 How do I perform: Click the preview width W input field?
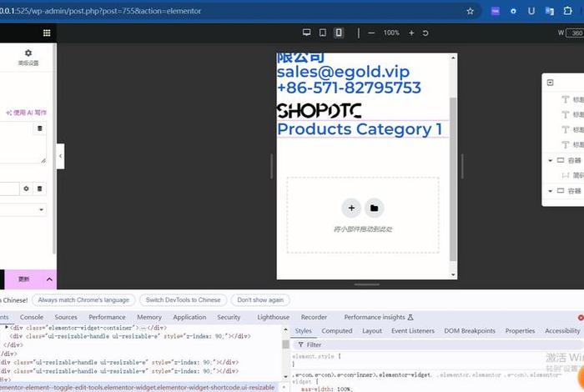coord(575,33)
